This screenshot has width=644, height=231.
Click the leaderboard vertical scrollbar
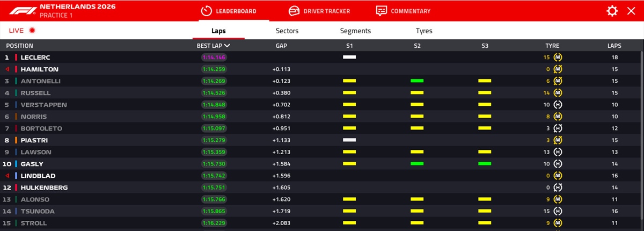(641, 134)
